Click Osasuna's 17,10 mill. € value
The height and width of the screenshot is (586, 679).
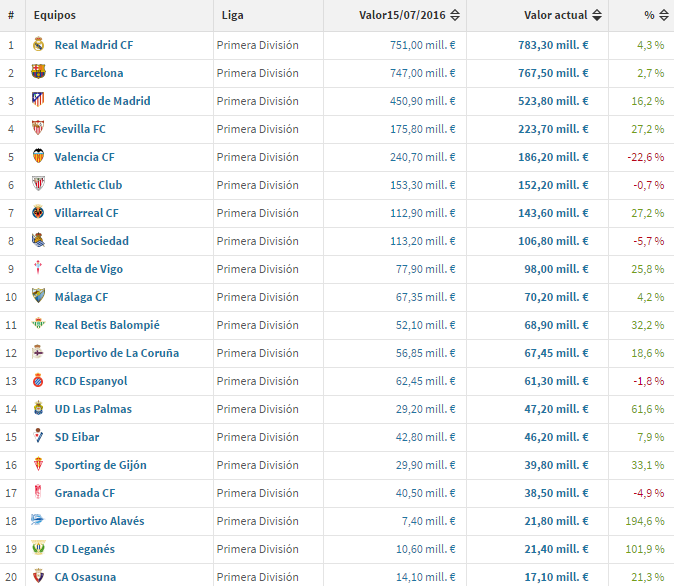click(x=556, y=577)
